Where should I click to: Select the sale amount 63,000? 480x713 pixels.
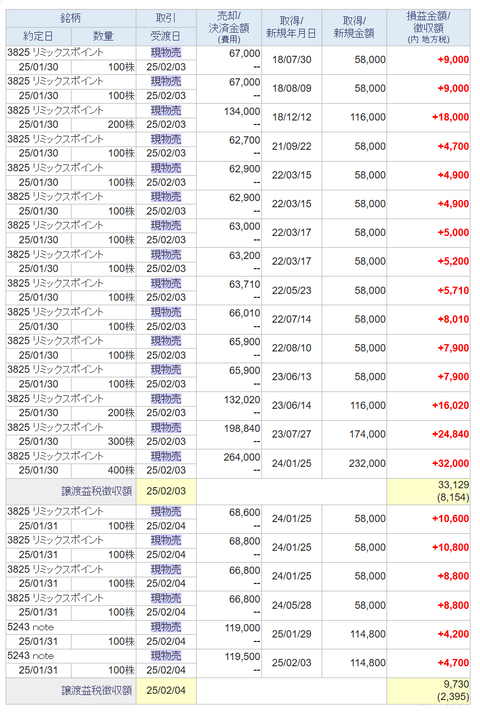[245, 226]
